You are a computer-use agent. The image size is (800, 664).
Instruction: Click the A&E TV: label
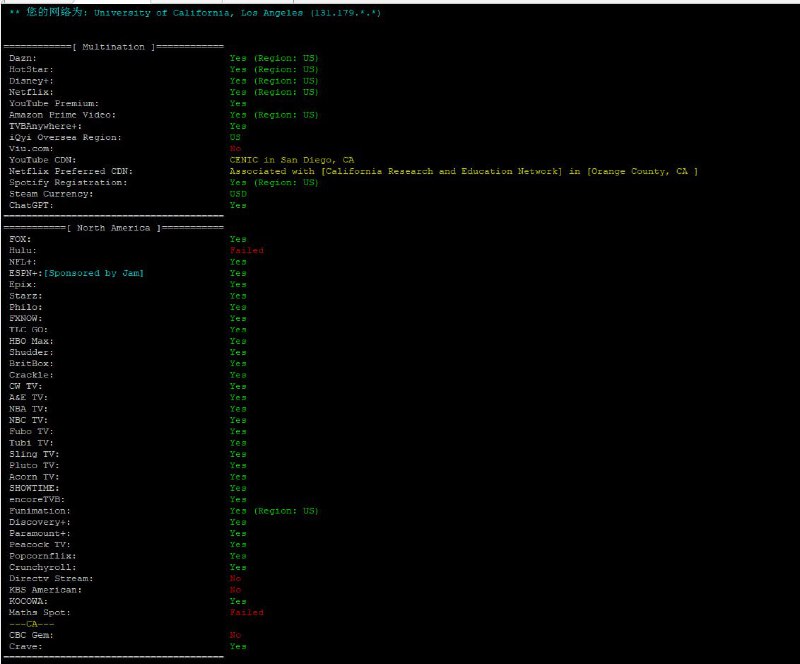click(28, 397)
